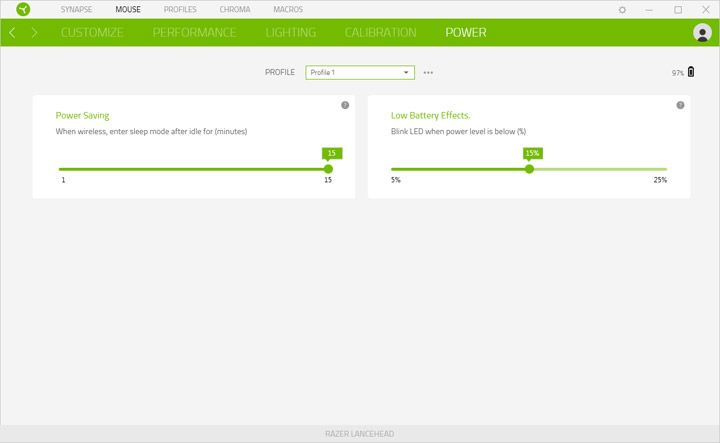Open the CHROMA top menu
The height and width of the screenshot is (443, 720).
pyautogui.click(x=235, y=9)
